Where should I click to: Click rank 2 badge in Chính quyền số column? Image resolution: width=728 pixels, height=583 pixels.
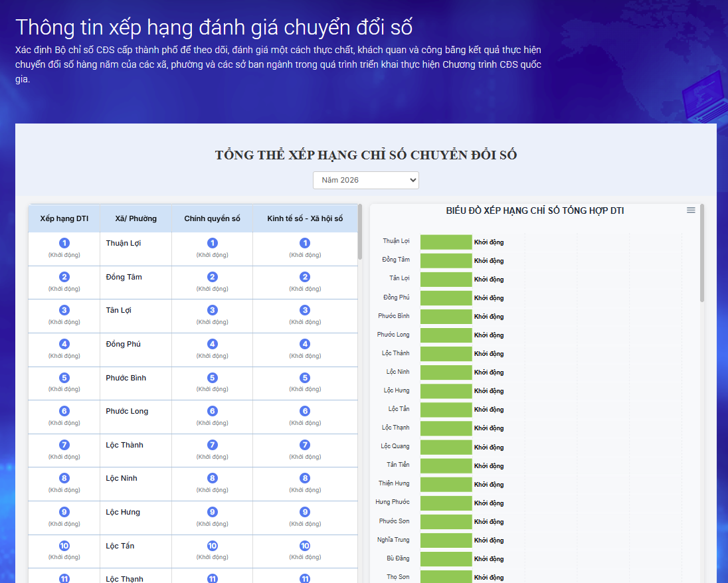click(212, 277)
